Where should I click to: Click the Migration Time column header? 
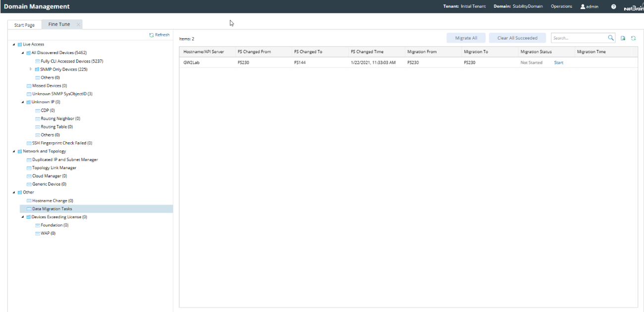pos(602,52)
